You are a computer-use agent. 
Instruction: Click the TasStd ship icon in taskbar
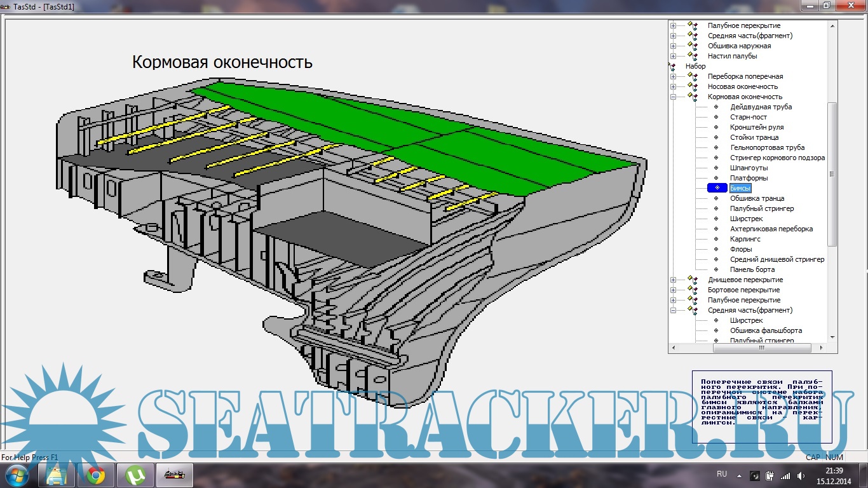(x=174, y=475)
